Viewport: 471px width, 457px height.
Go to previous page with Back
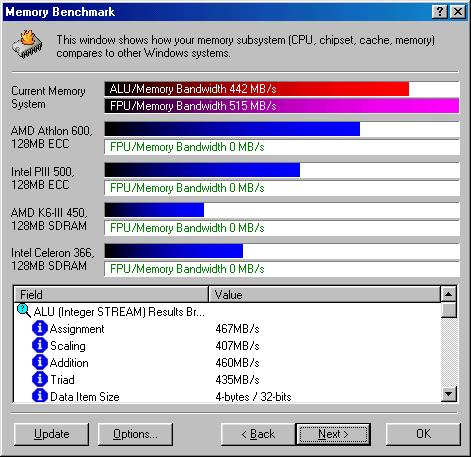[258, 434]
